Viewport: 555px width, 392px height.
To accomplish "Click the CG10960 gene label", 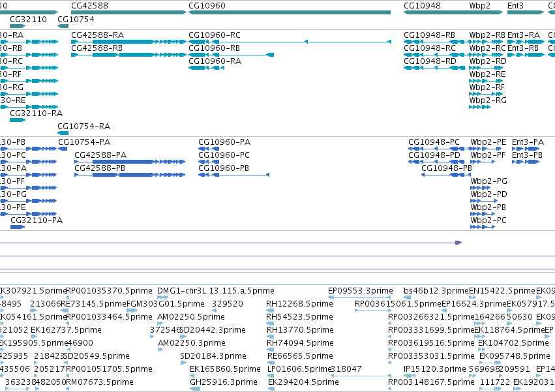I will (207, 6).
